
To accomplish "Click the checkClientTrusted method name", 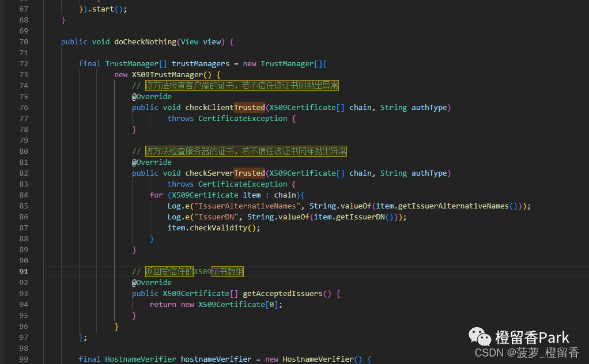I will [x=225, y=108].
